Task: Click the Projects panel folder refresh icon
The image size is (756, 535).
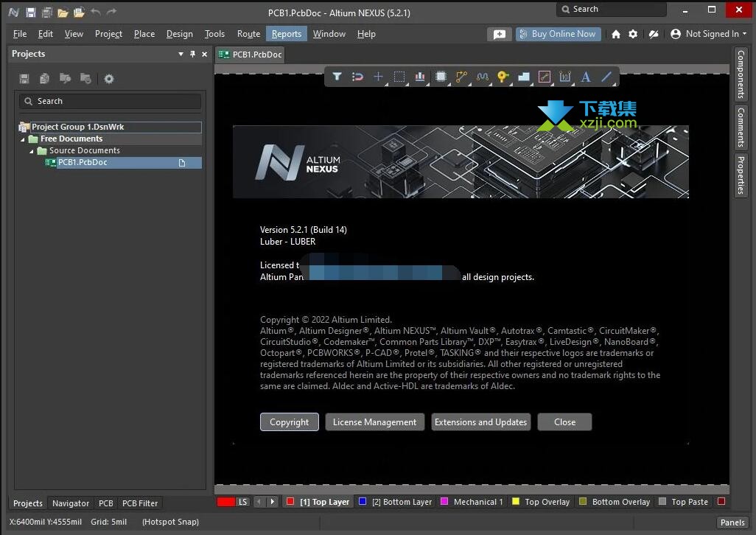Action: tap(85, 79)
